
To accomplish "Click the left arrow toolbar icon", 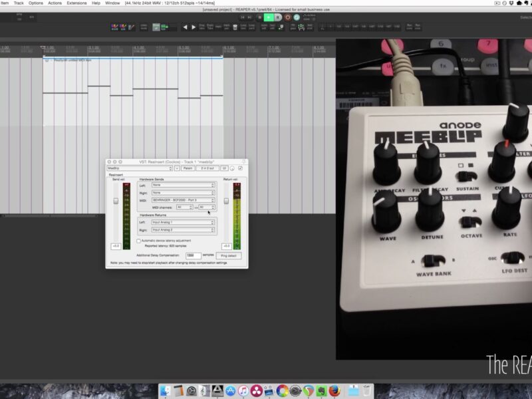I will click(186, 27).
